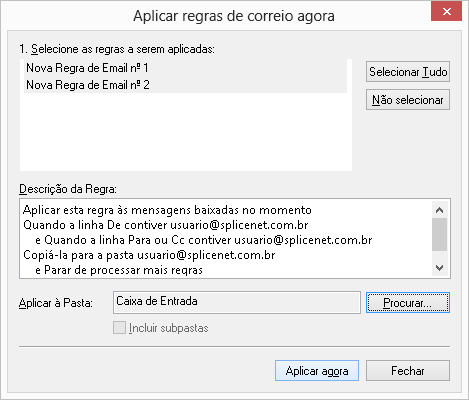Viewport: 469px width, 400px height.
Task: Click the 'Parar de processar mais regras' line
Action: (x=119, y=270)
